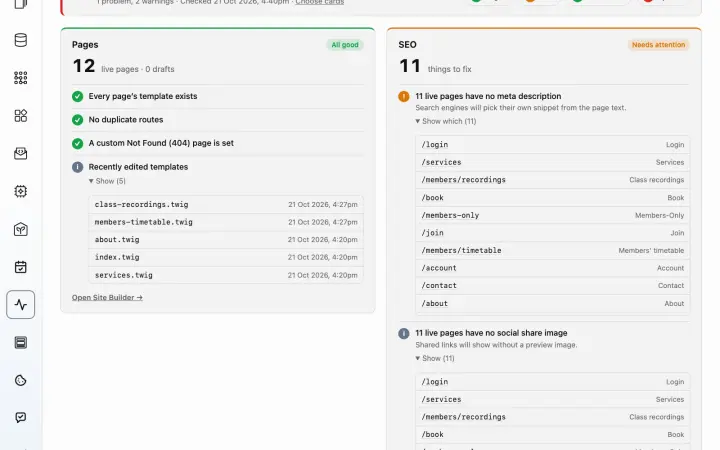The width and height of the screenshot is (720, 450).
Task: Click green check beside No duplicate routes
Action: click(x=78, y=120)
